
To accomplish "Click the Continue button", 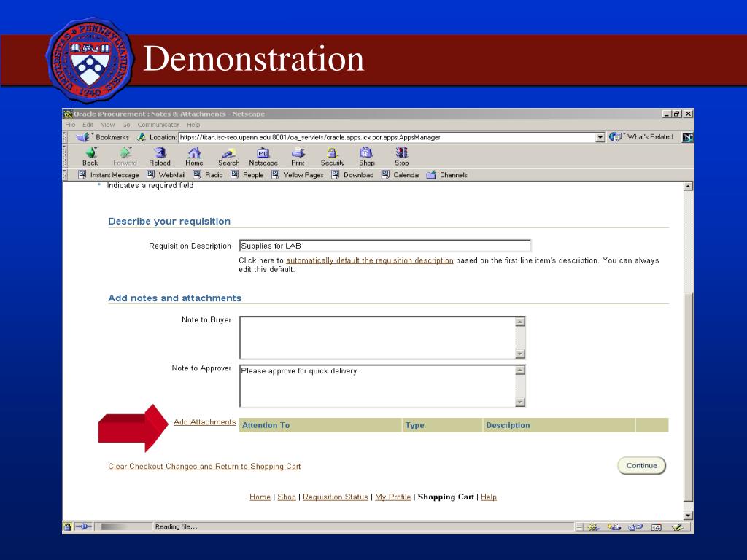I will [641, 466].
